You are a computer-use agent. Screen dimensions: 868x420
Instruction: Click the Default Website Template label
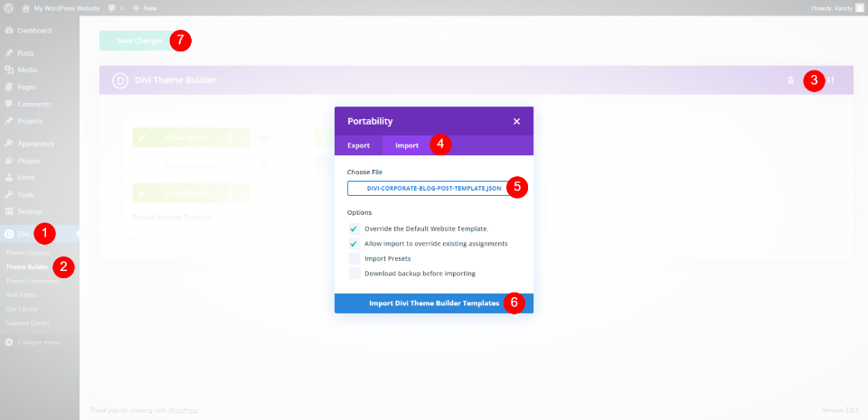pyautogui.click(x=173, y=217)
